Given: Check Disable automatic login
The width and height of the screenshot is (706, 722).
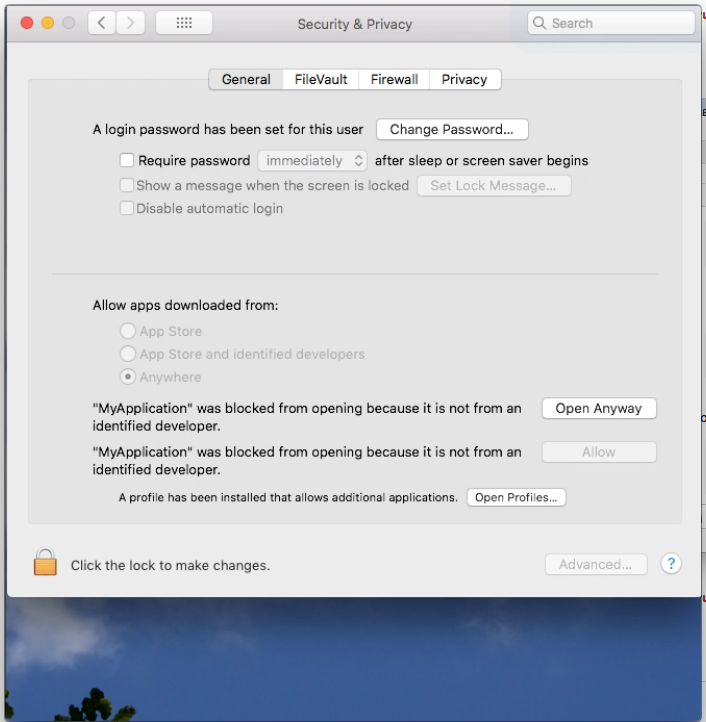Looking at the screenshot, I should point(127,208).
